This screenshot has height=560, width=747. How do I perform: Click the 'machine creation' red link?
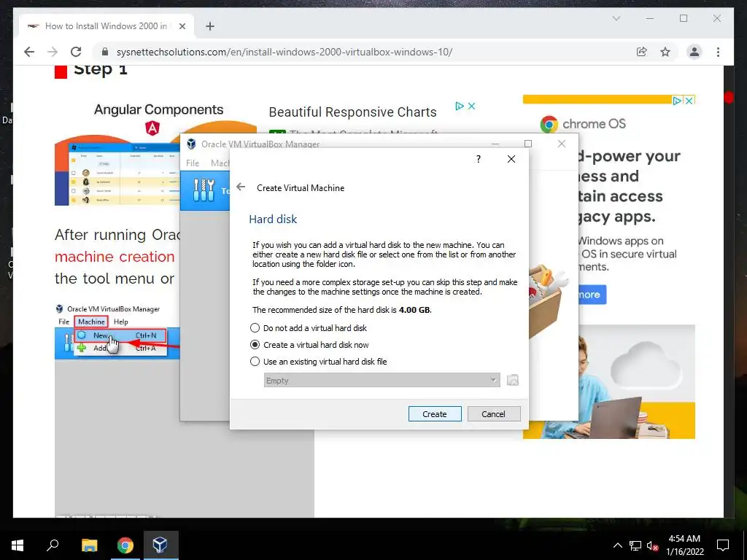click(x=115, y=257)
